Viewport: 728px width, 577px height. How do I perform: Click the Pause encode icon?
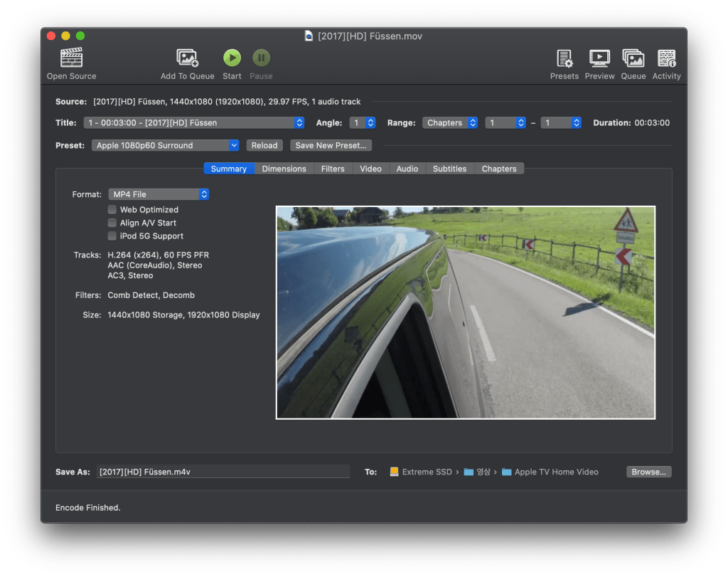pos(261,58)
